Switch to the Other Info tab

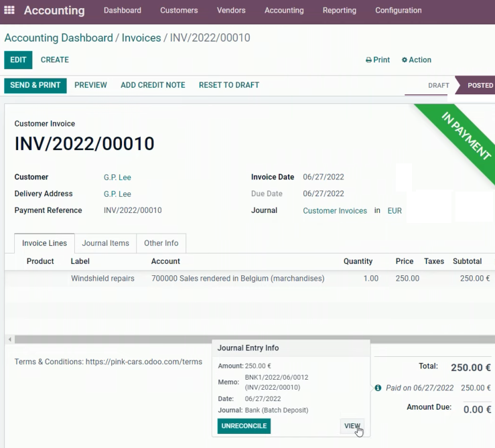point(161,243)
